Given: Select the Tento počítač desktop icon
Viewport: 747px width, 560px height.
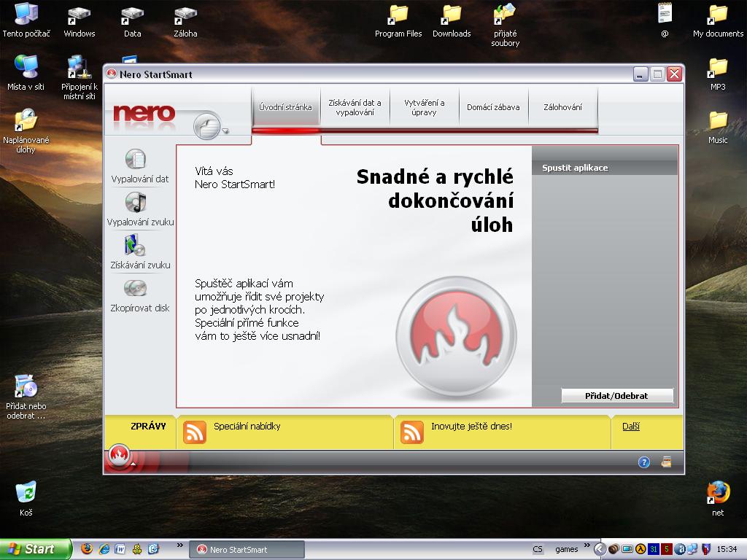Looking at the screenshot, I should [26, 20].
